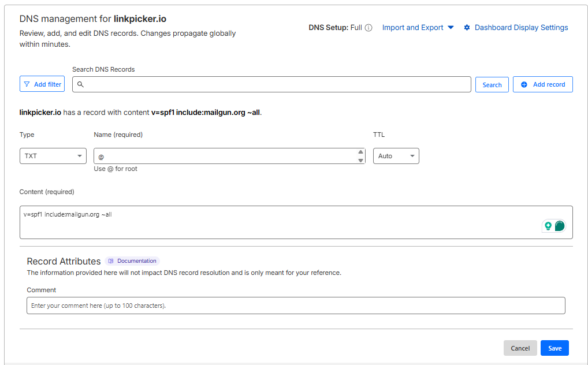Click into the Content text area

(296, 222)
